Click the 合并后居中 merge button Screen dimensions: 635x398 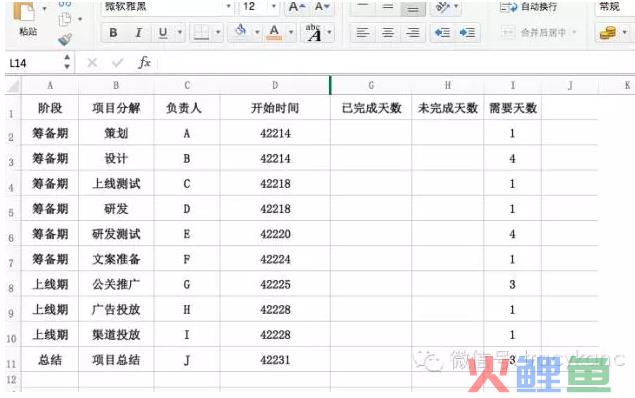[538, 32]
